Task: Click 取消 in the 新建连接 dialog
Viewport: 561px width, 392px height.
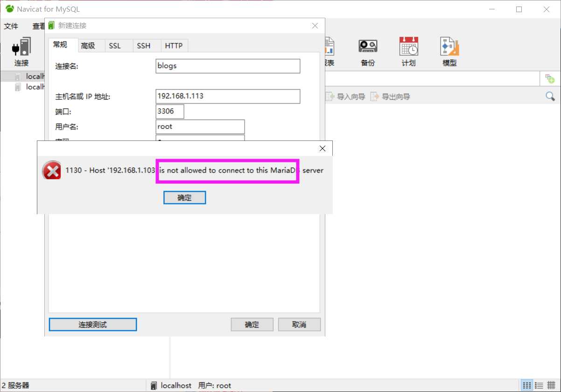Action: 299,324
